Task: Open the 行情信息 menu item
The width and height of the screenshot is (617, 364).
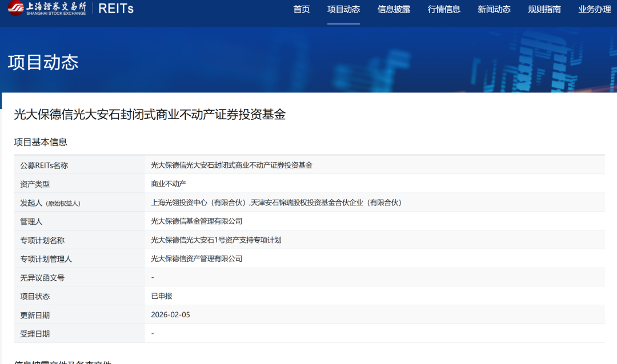Action: 444,9
